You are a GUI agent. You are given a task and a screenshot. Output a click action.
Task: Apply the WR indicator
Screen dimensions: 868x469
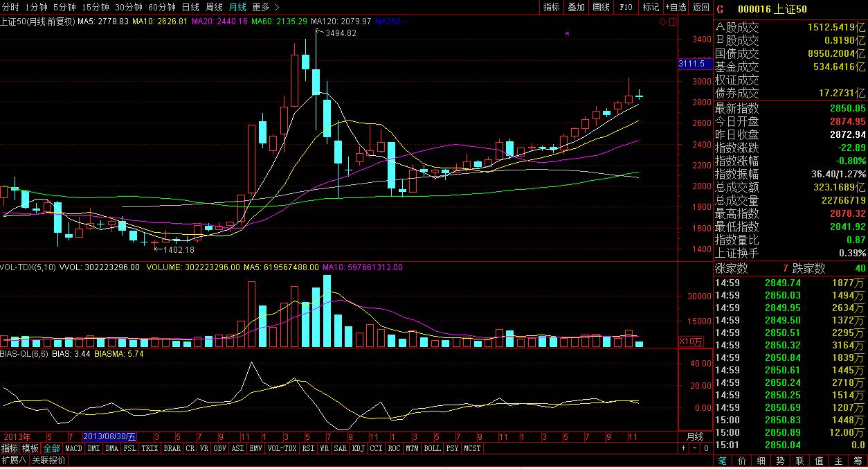(324, 448)
